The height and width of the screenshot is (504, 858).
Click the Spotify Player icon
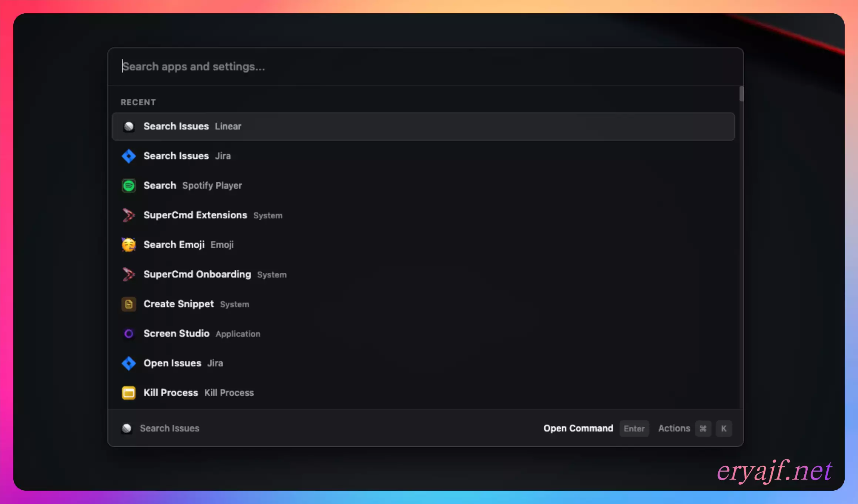click(129, 186)
